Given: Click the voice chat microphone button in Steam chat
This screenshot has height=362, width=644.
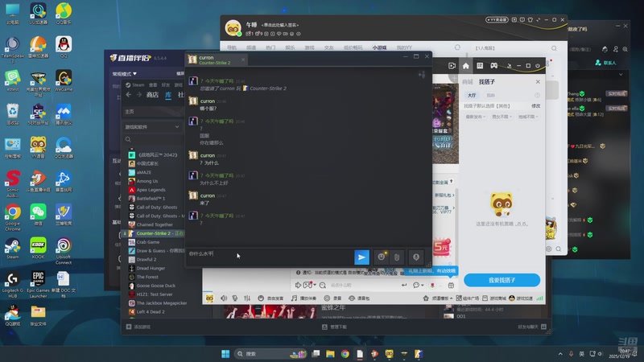Looking at the screenshot, I should pos(416,257).
